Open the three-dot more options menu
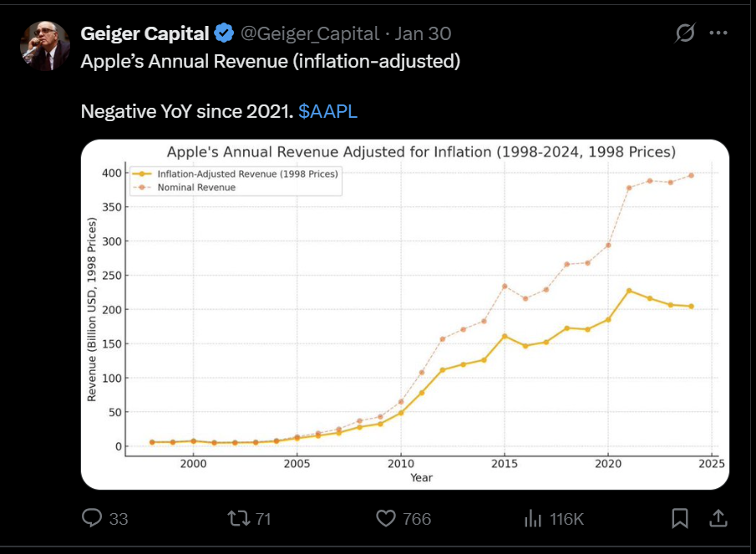The height and width of the screenshot is (554, 756). (x=718, y=33)
